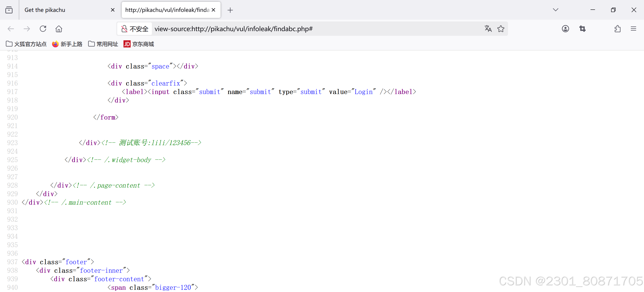Click the screenshot crop tool icon

click(582, 29)
